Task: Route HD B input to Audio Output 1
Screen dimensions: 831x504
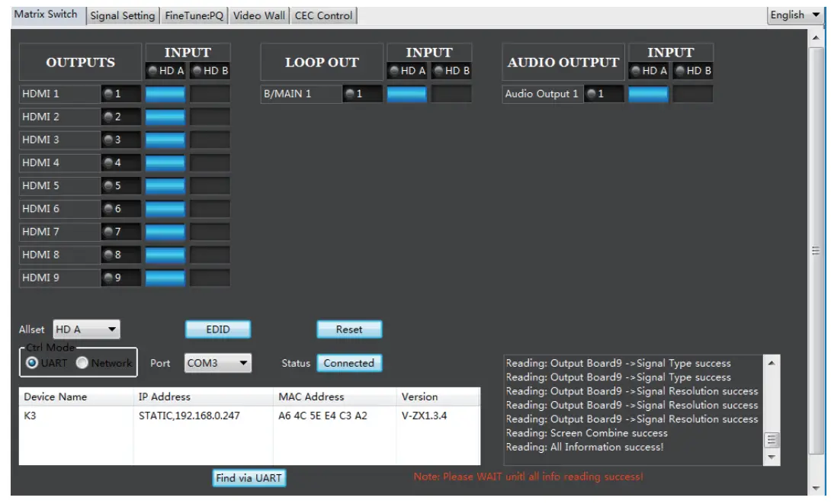Action: 692,94
